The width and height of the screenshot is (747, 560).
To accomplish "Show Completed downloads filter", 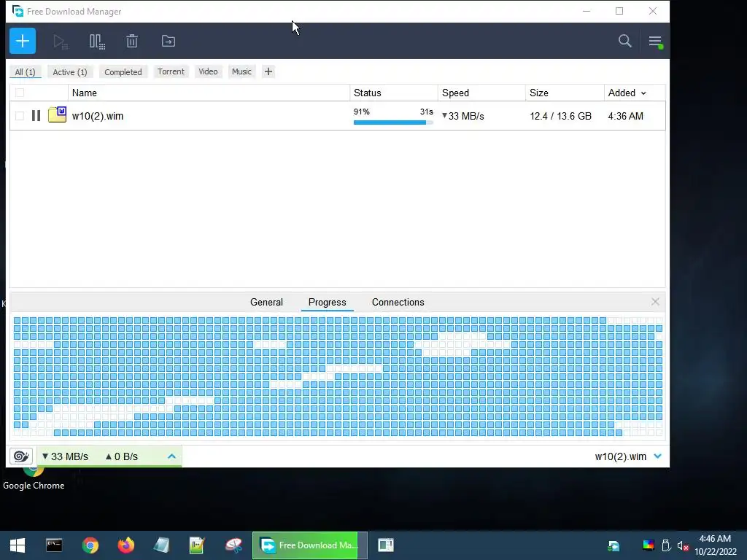I will [123, 72].
